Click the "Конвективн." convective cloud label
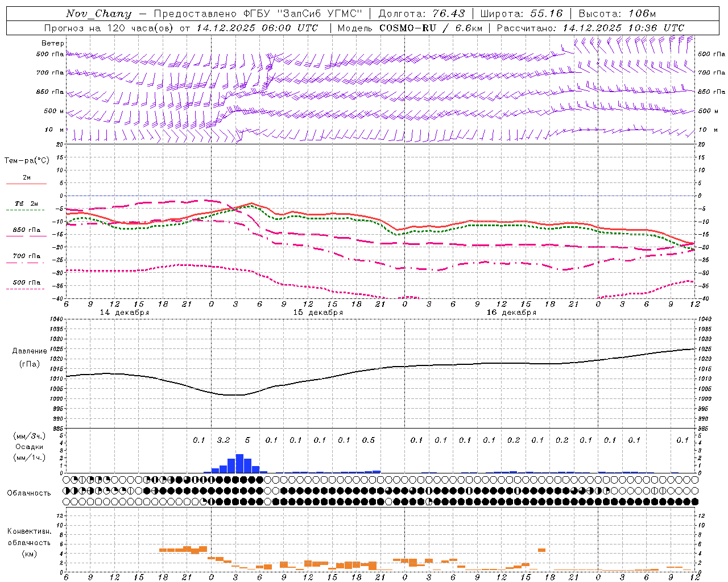Screen dimensions: 728x582 click(x=30, y=531)
